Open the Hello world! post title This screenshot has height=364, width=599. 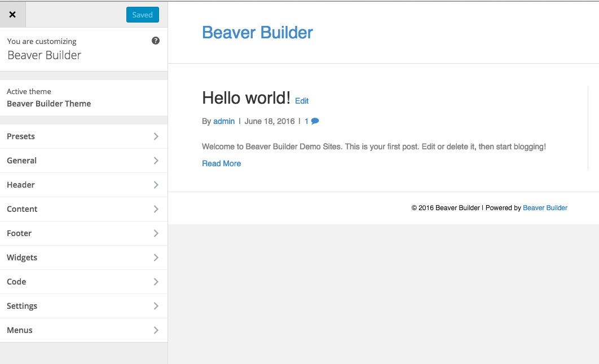tap(246, 98)
